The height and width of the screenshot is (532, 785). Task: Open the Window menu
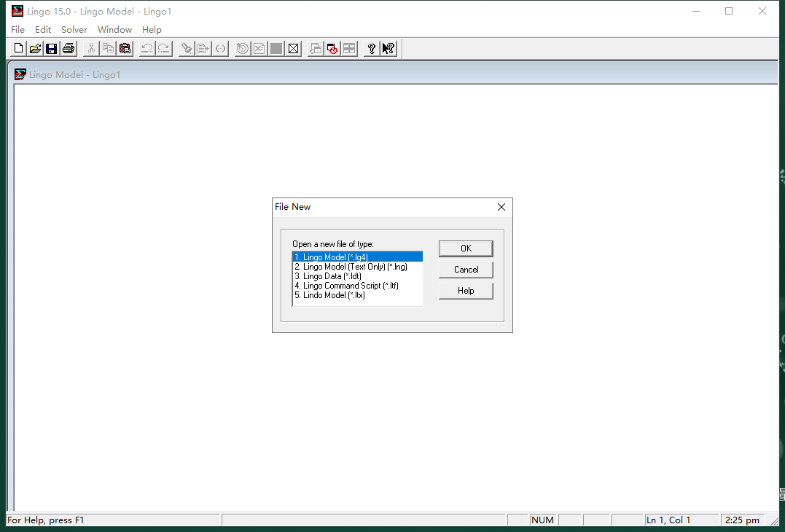click(114, 30)
